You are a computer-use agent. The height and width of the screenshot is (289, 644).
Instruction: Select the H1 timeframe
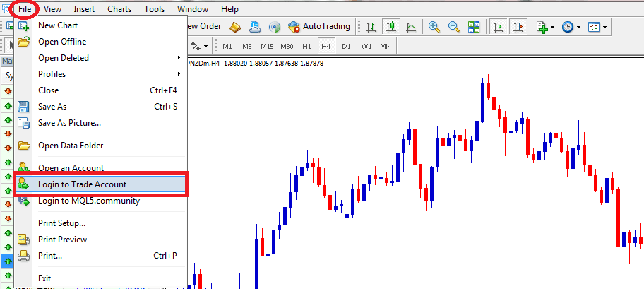coord(306,46)
